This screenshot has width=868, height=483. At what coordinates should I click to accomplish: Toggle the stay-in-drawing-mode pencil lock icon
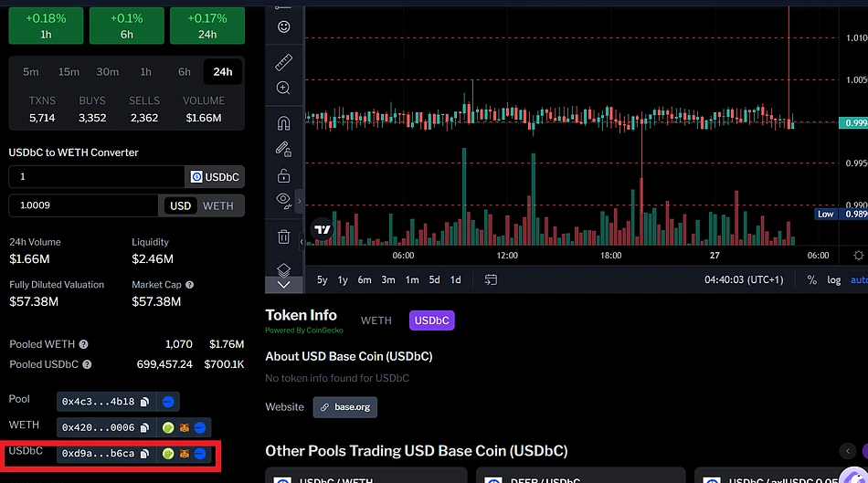pos(283,149)
